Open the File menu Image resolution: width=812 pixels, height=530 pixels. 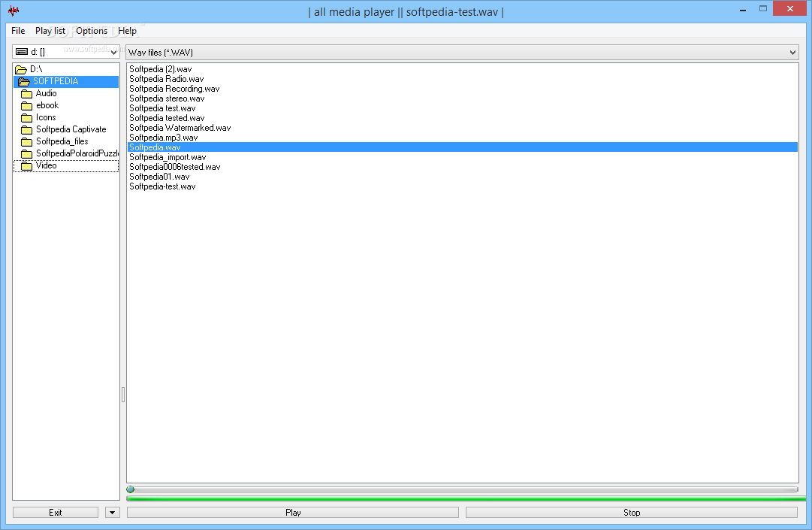(x=18, y=31)
